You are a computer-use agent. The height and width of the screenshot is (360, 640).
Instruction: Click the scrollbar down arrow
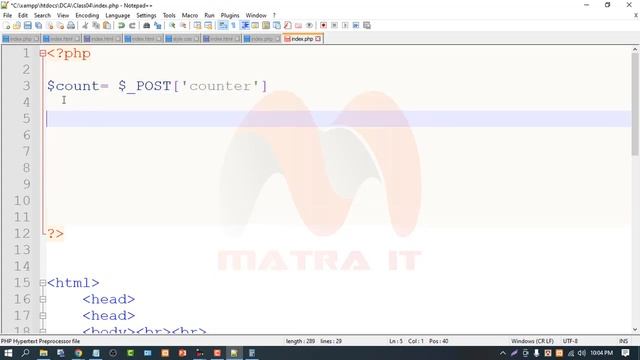click(635, 329)
